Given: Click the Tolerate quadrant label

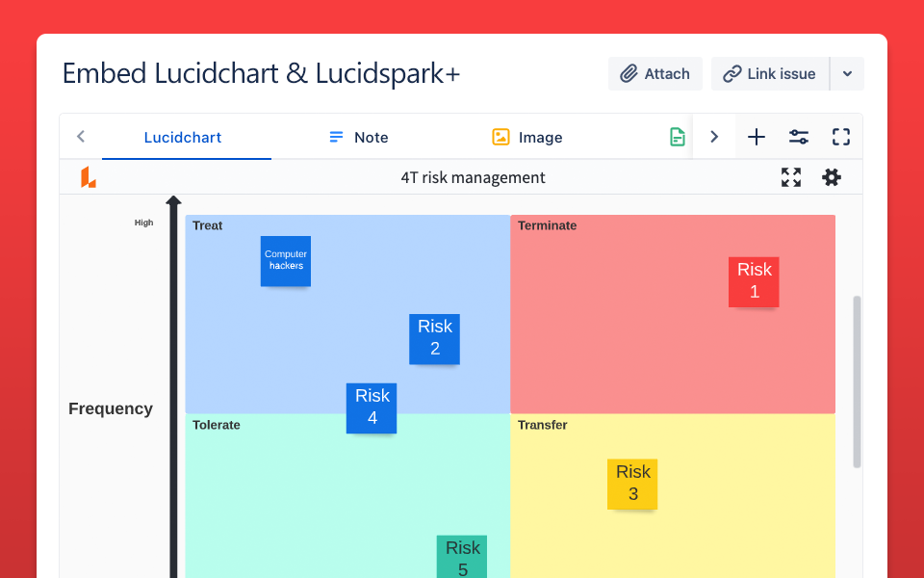Looking at the screenshot, I should [x=217, y=425].
